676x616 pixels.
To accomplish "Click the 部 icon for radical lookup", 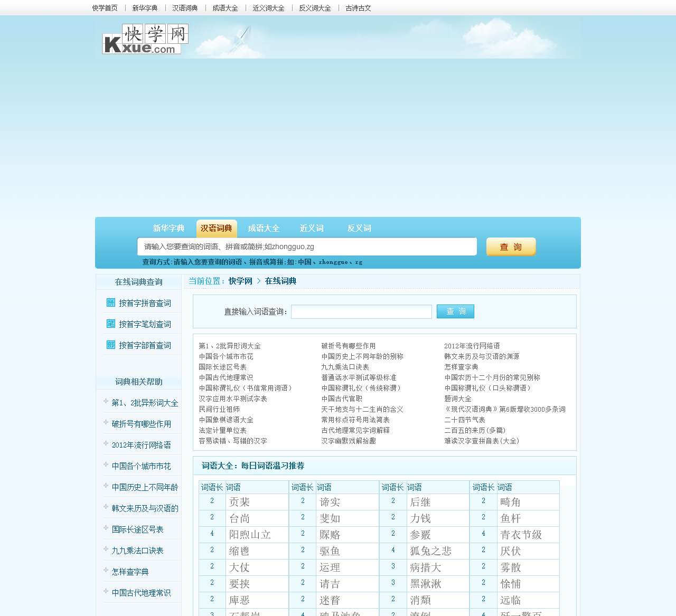I will click(x=111, y=345).
